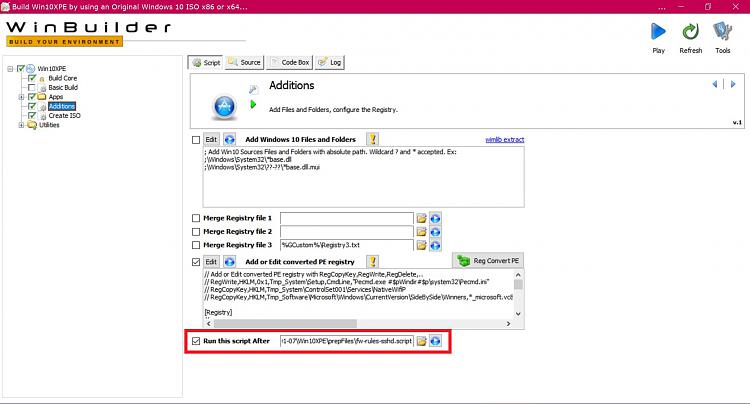
Task: Click Run this script After path field
Action: (x=347, y=341)
